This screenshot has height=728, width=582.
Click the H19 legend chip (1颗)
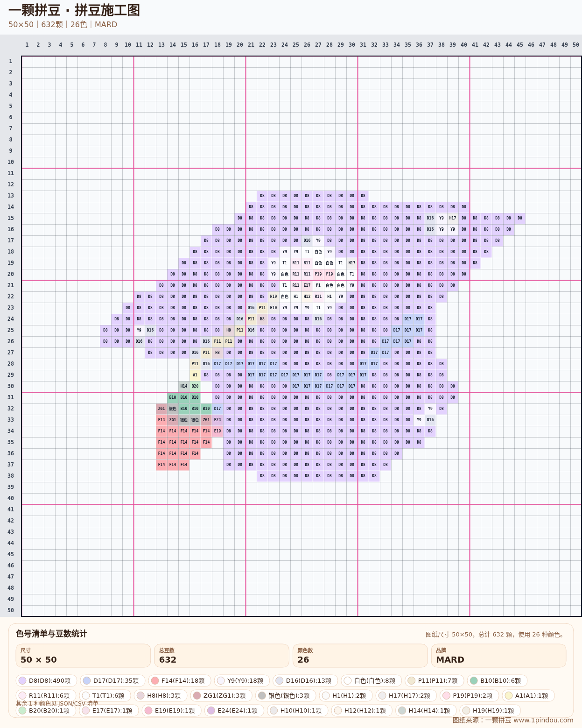(x=490, y=711)
